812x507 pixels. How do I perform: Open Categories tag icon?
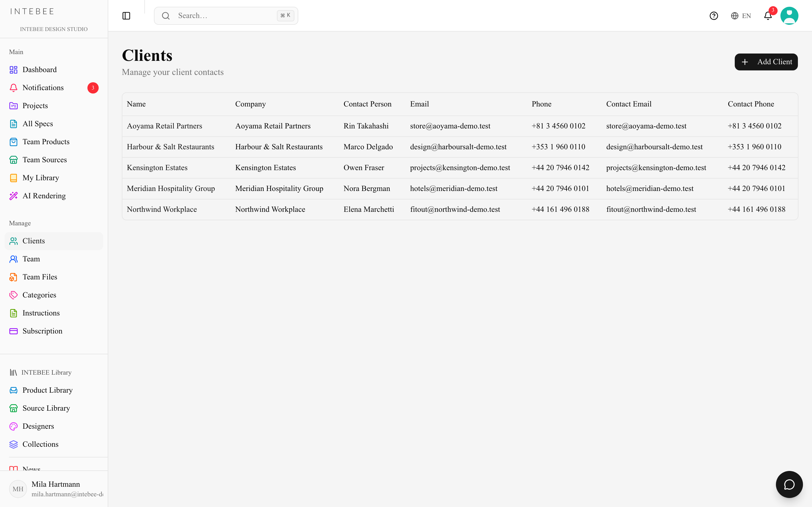[x=14, y=295]
